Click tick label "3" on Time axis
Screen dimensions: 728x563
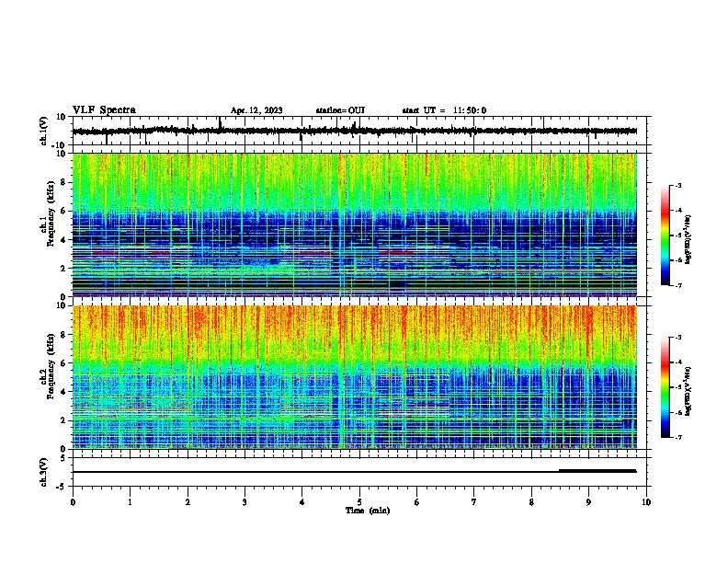(245, 502)
